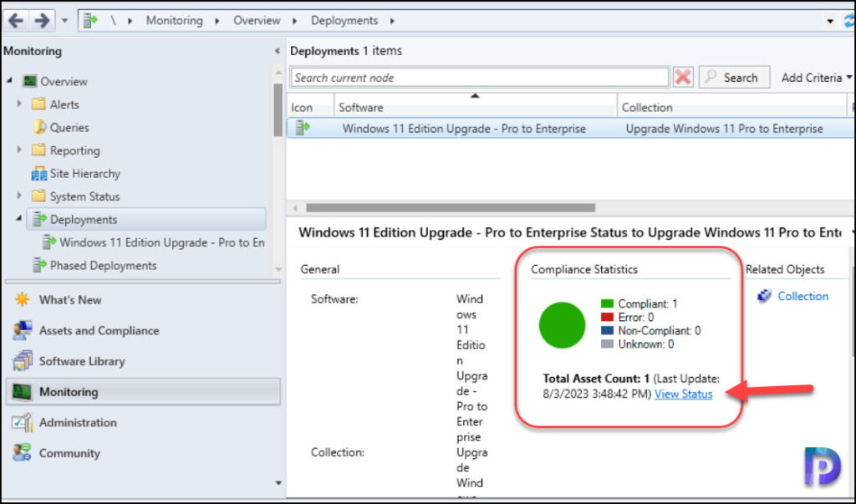
Task: Select Windows 11 Edition Upgrade tree item
Action: pos(162,242)
